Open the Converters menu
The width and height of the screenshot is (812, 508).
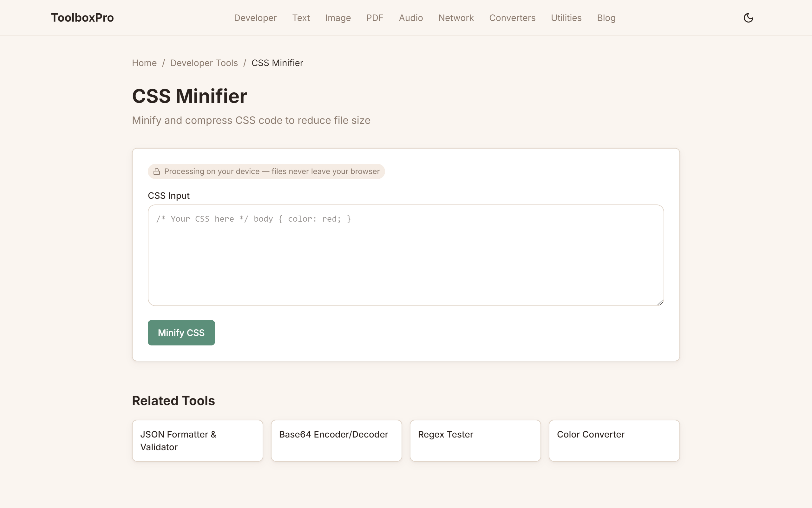tap(512, 18)
